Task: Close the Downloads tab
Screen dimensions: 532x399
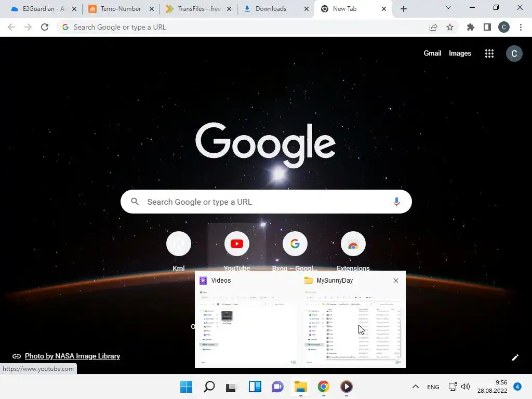Action: click(x=307, y=9)
